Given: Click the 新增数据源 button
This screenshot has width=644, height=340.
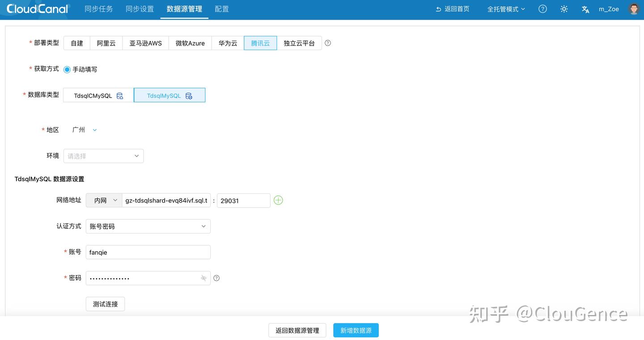Looking at the screenshot, I should 356,330.
